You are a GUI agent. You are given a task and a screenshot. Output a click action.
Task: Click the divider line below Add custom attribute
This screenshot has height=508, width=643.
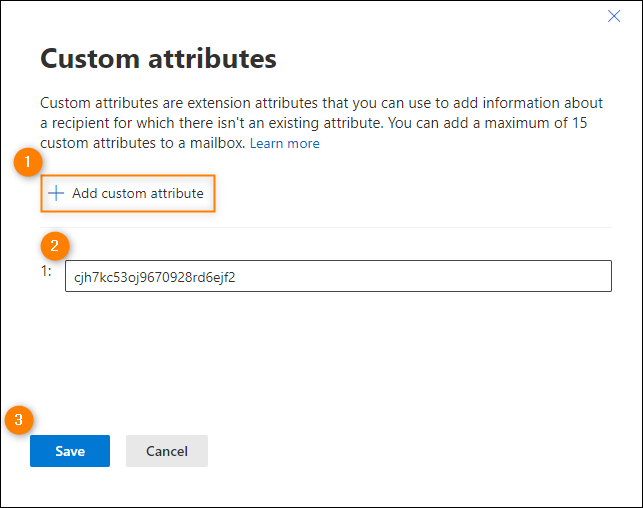[326, 227]
